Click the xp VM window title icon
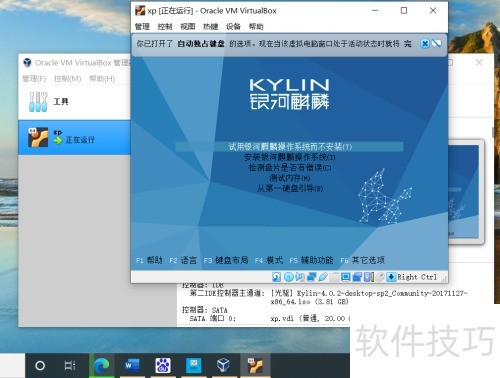This screenshot has width=500, height=378. point(140,11)
